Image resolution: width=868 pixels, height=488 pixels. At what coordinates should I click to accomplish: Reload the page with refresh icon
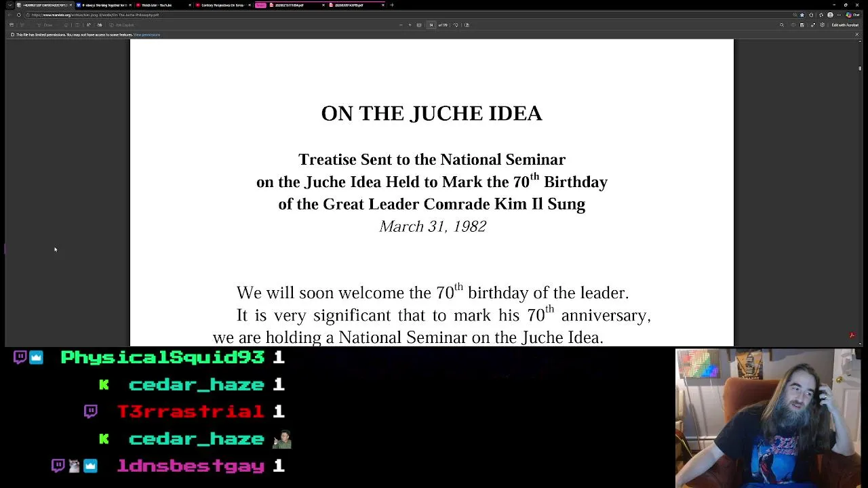pos(18,15)
